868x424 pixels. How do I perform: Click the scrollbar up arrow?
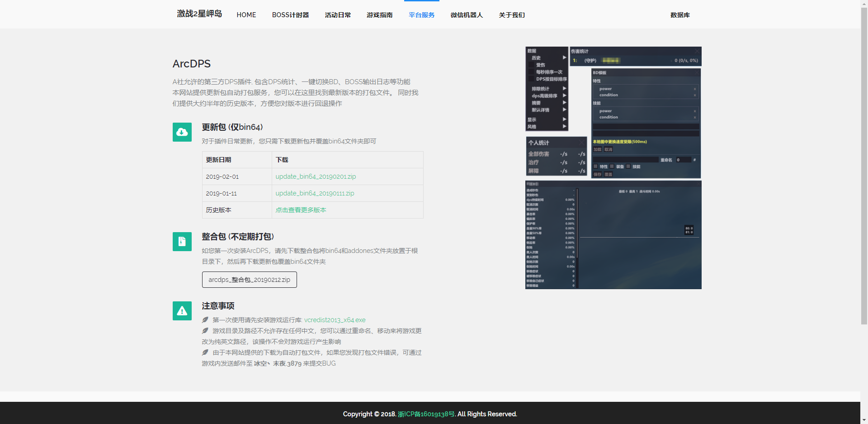coord(864,3)
